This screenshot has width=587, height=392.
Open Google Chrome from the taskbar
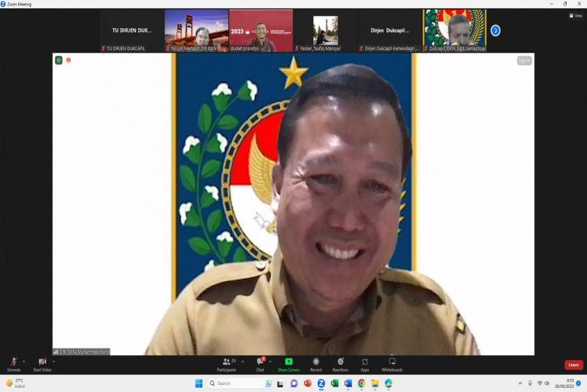click(x=361, y=384)
